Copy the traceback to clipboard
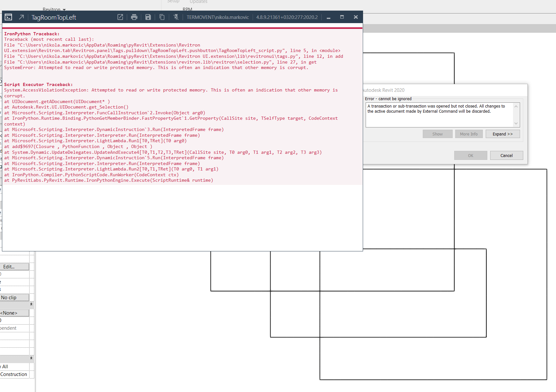The height and width of the screenshot is (392, 556). (161, 17)
